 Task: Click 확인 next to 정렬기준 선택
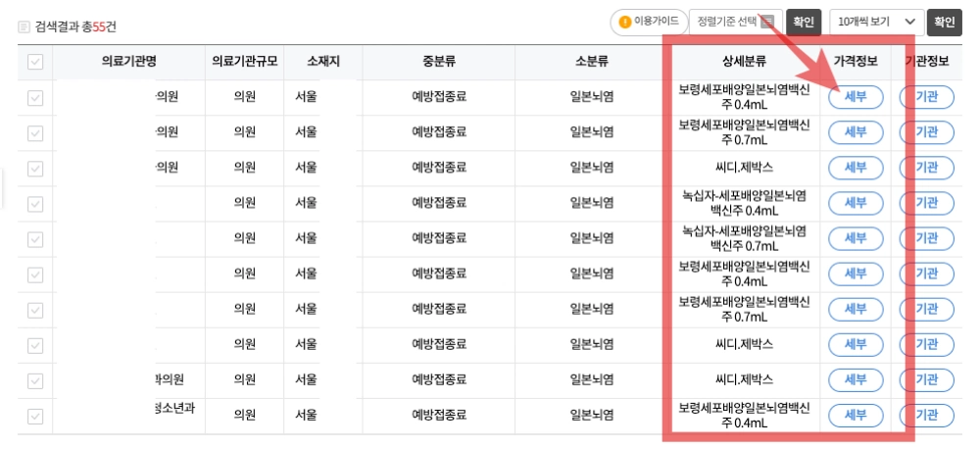click(804, 22)
